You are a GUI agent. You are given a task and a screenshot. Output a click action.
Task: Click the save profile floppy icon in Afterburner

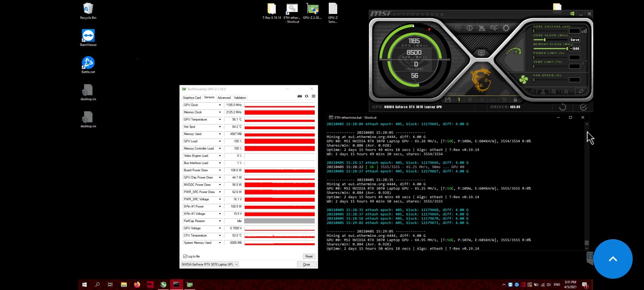(x=448, y=99)
